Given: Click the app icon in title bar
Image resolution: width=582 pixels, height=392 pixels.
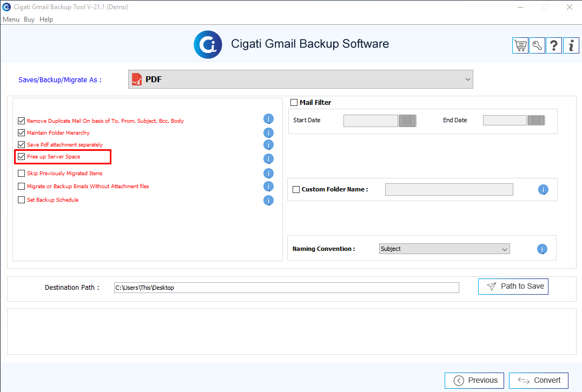Looking at the screenshot, I should [x=6, y=6].
